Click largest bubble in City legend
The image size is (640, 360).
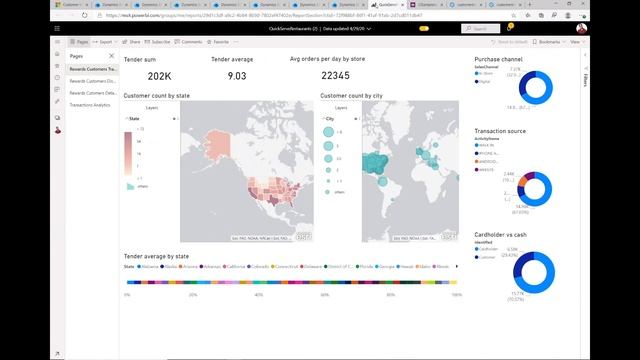click(x=328, y=132)
